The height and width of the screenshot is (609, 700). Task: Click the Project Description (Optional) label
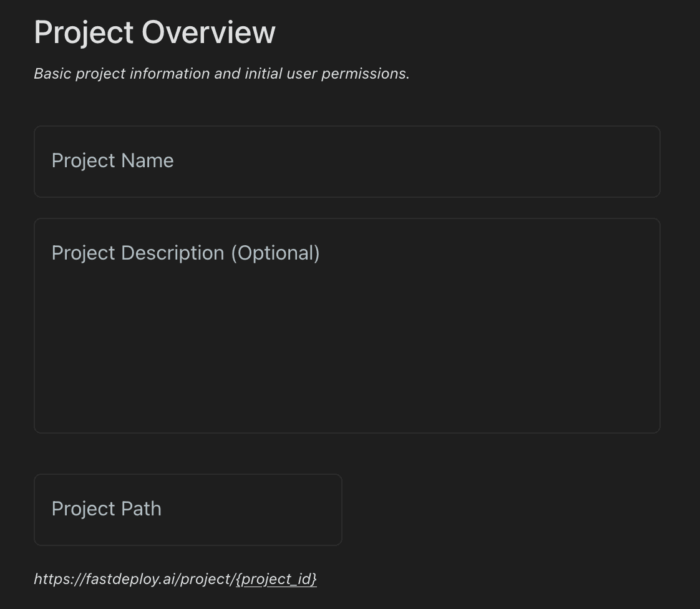click(185, 253)
